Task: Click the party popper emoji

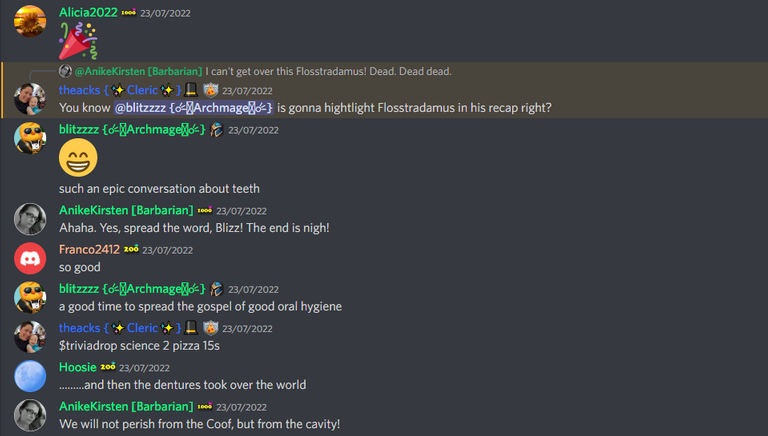Action: click(x=78, y=41)
